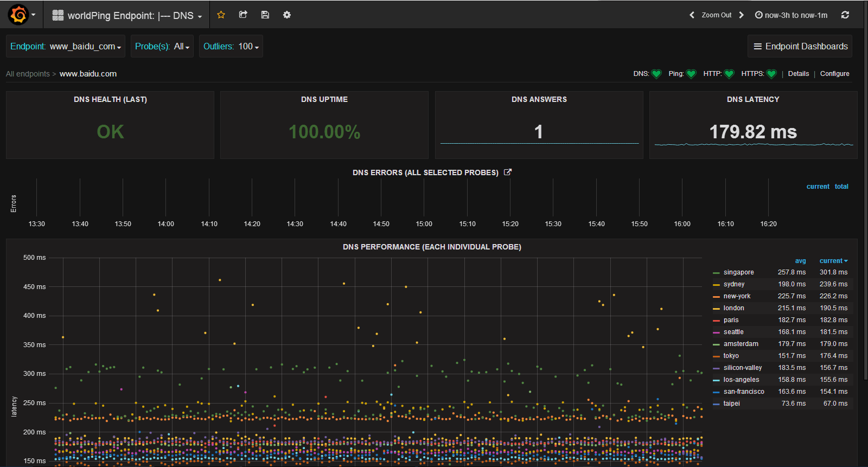
Task: Click the Configure link
Action: coord(834,74)
